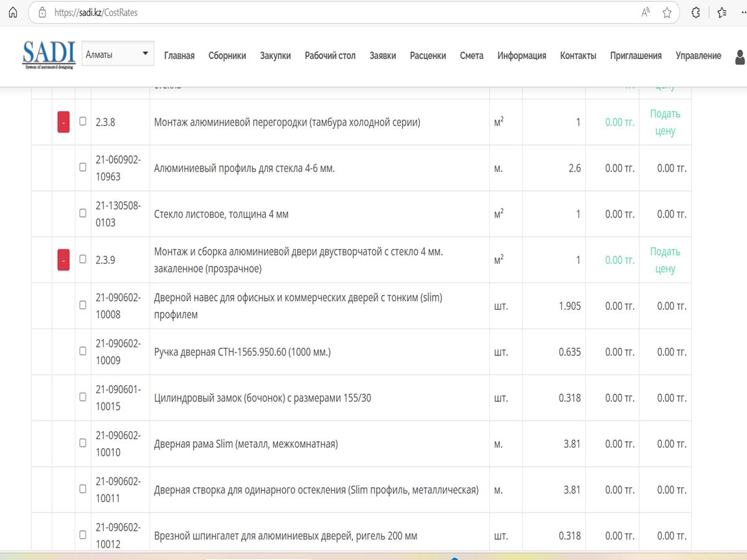
Task: Click Подать цену for row 2.3.8
Action: pyautogui.click(x=665, y=122)
